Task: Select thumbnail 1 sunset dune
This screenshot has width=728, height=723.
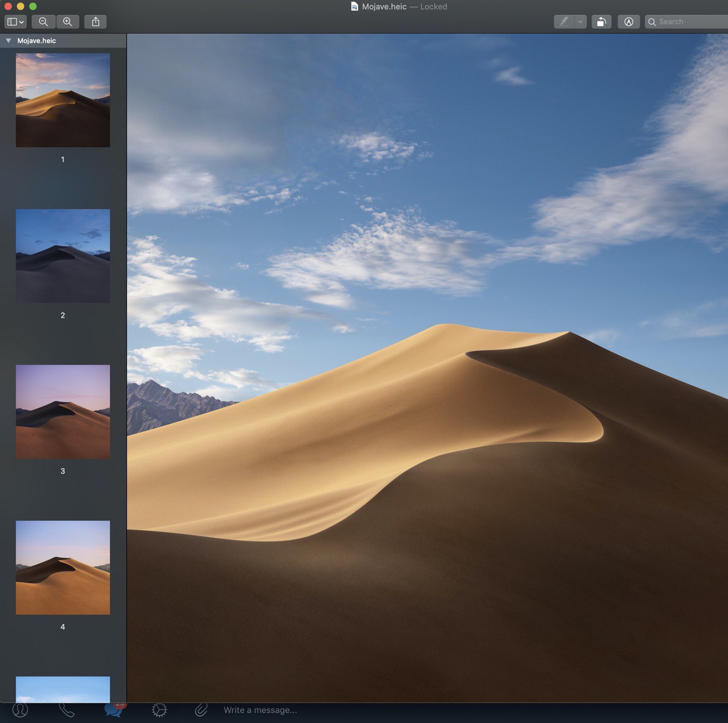Action: 63,100
